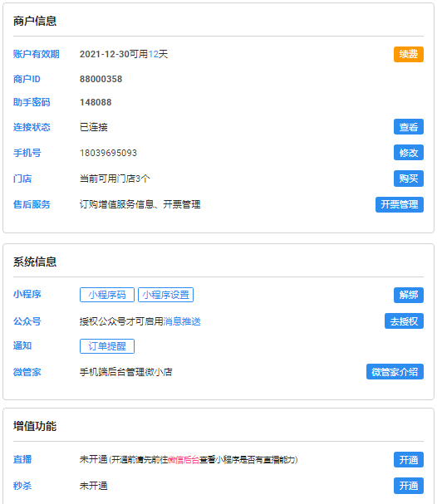Open 订单提醒 notification setting
The height and width of the screenshot is (504, 437).
tap(107, 346)
